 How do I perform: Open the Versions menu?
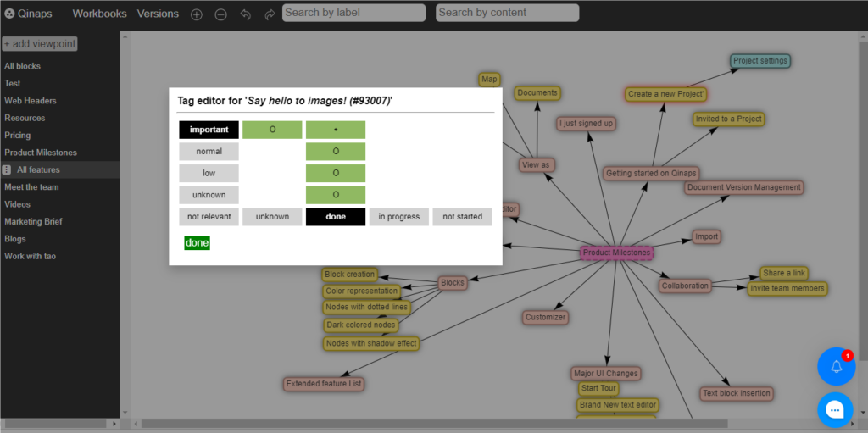[x=158, y=14]
